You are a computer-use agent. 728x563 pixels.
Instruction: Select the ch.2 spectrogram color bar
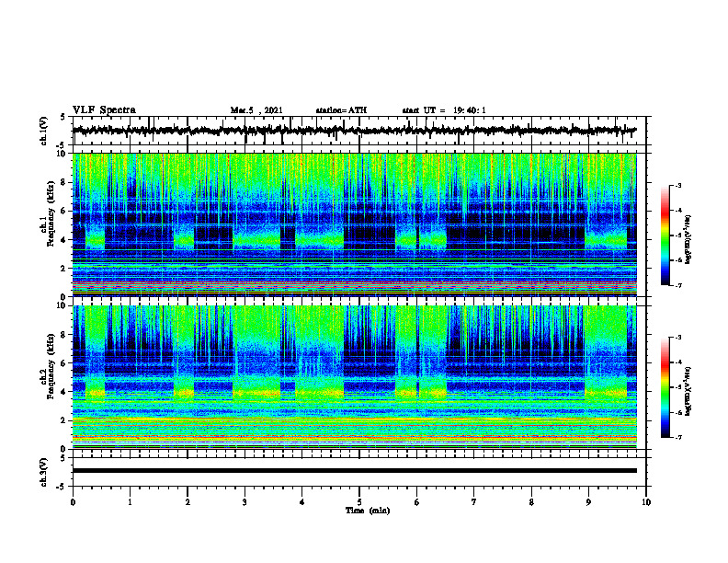tap(665, 387)
